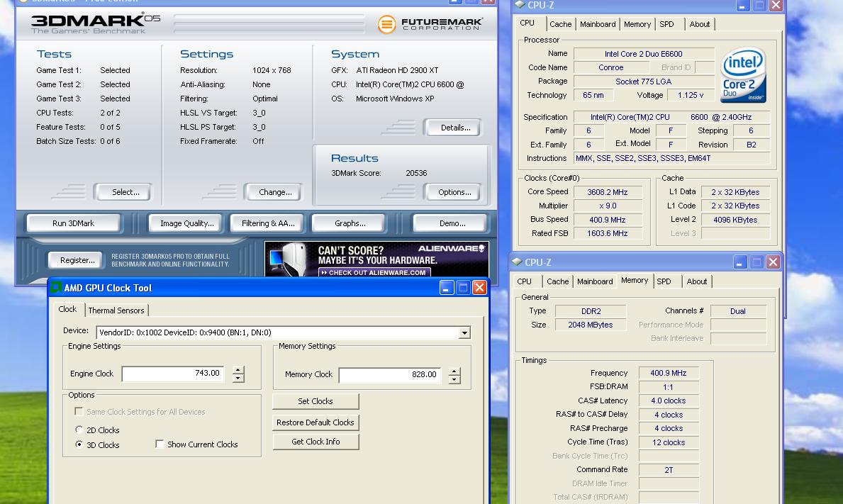This screenshot has height=504, width=843.
Task: Click the Voltage value 1.125 v
Action: [691, 95]
